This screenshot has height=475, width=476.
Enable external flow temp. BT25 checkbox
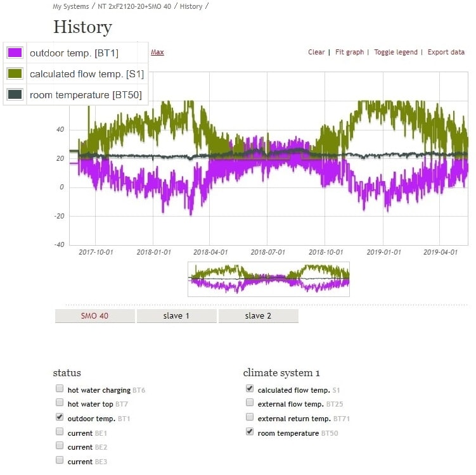pyautogui.click(x=250, y=403)
